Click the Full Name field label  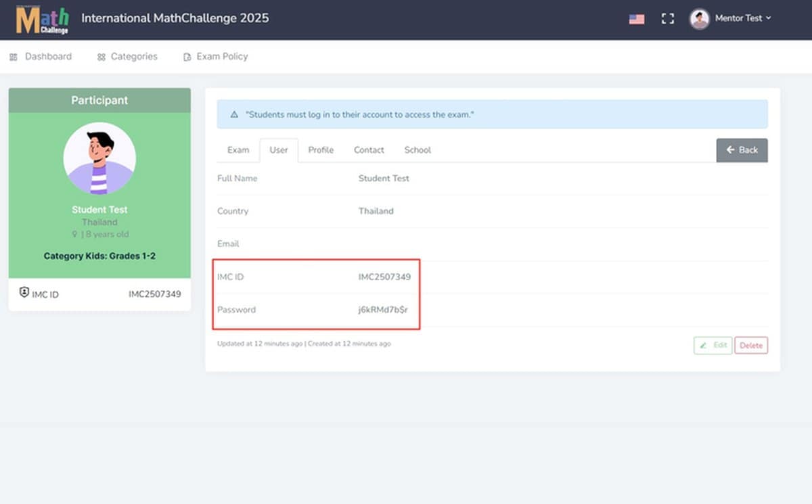click(x=237, y=179)
